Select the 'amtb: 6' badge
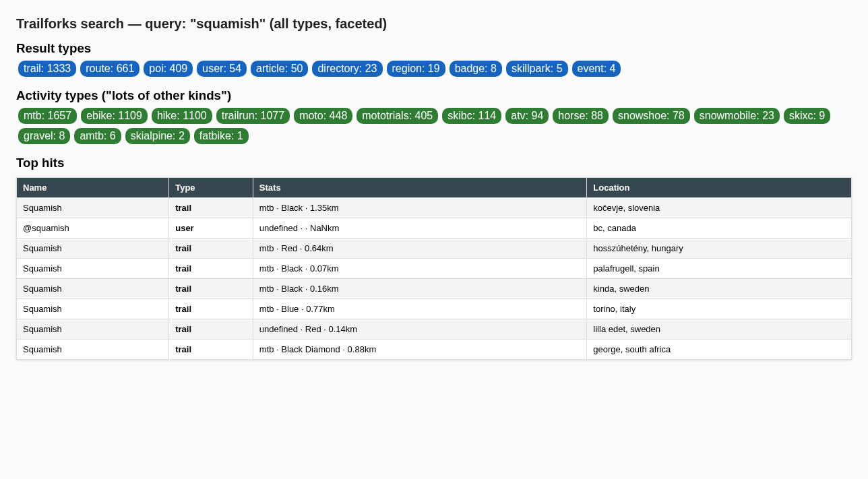The width and height of the screenshot is (868, 479). pos(98,136)
